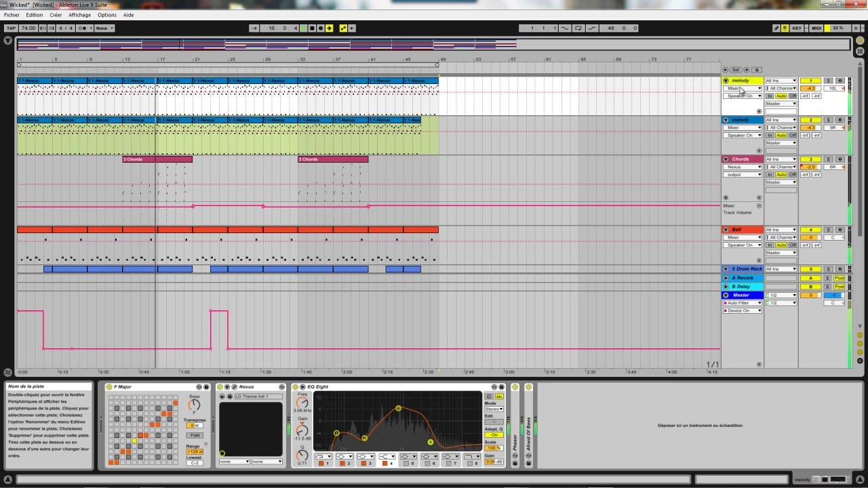Click the re-enable automation arrow icon

click(x=353, y=28)
